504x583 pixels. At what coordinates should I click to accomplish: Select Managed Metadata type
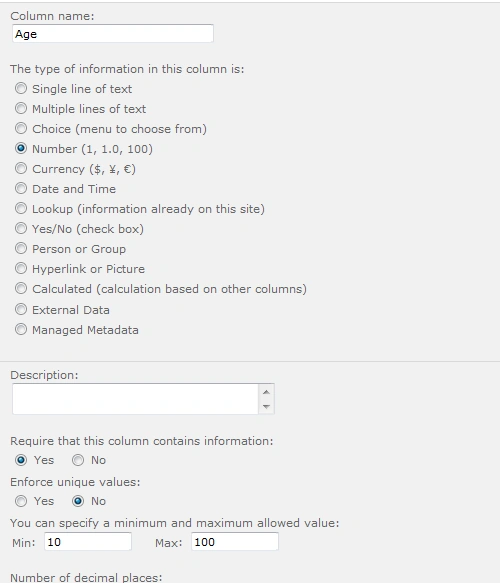point(21,329)
